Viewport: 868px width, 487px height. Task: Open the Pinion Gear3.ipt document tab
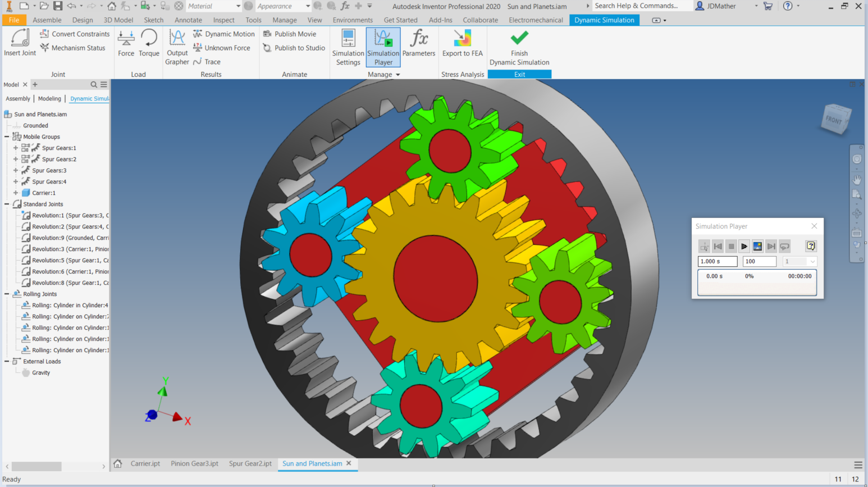(195, 464)
